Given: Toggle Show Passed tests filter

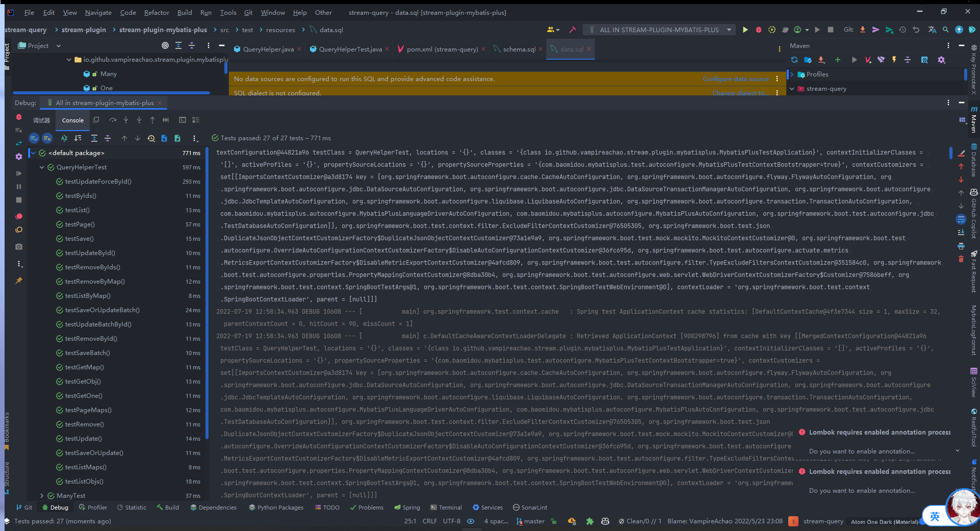Looking at the screenshot, I should coord(34,138).
